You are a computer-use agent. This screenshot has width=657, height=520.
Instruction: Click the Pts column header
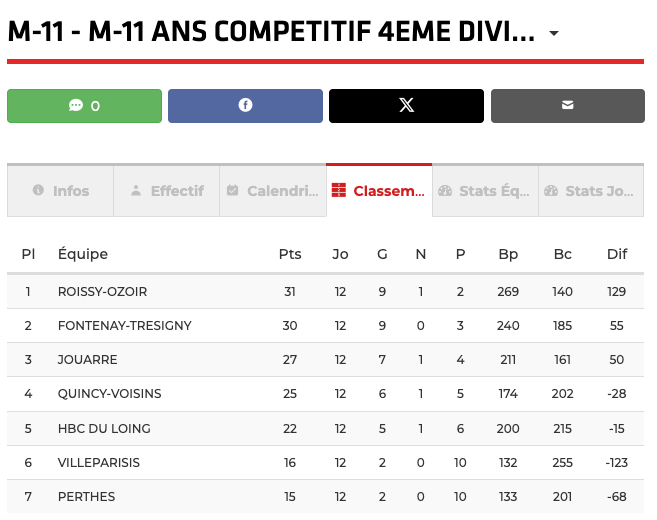(x=290, y=254)
